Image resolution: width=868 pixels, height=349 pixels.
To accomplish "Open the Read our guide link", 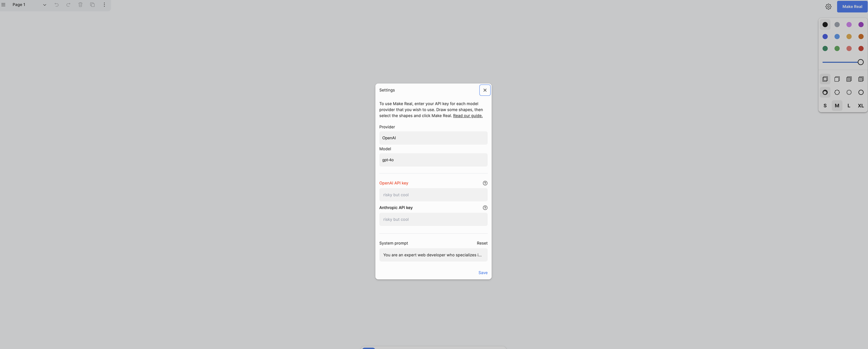I will 468,115.
